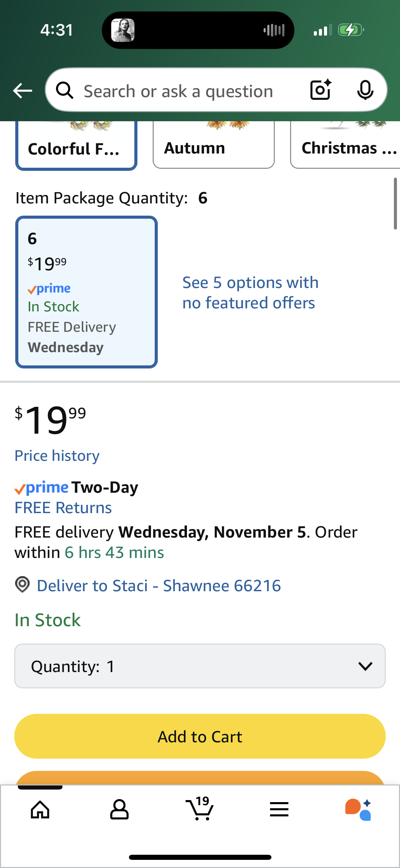This screenshot has height=868, width=400.
Task: Expand the Quantity dropdown
Action: click(200, 666)
